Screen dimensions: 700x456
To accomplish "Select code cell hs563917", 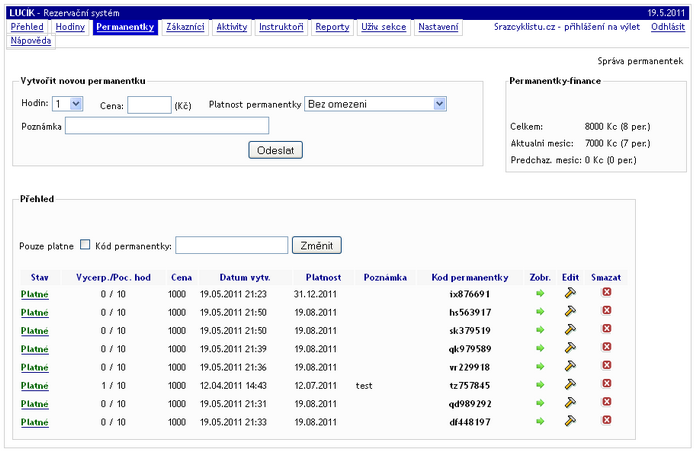I will (x=470, y=312).
